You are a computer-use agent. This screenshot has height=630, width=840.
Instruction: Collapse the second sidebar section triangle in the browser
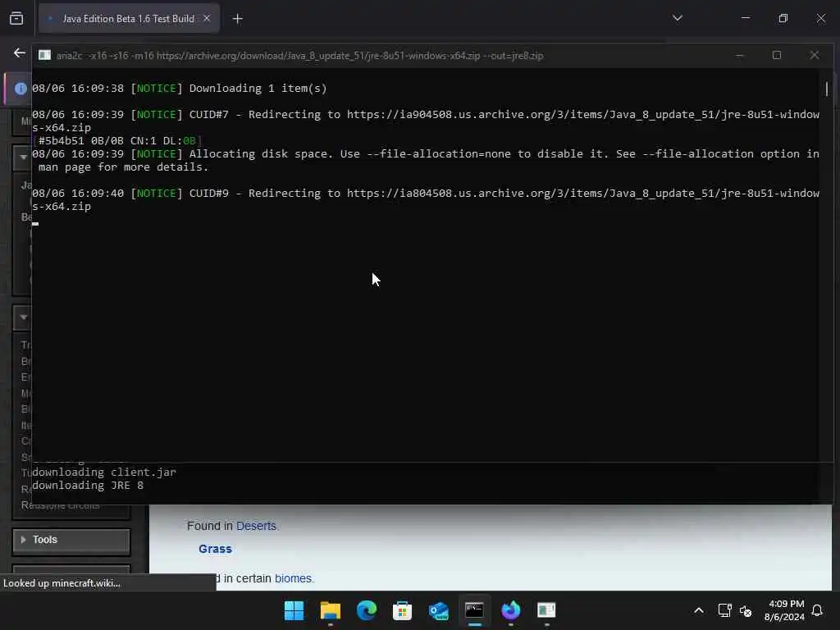[23, 317]
